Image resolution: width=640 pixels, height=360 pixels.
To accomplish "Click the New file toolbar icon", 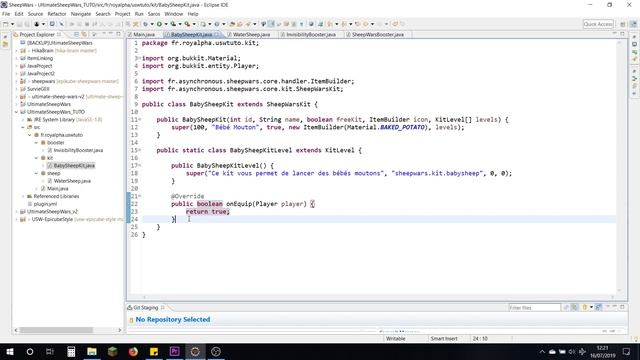I will coord(6,24).
